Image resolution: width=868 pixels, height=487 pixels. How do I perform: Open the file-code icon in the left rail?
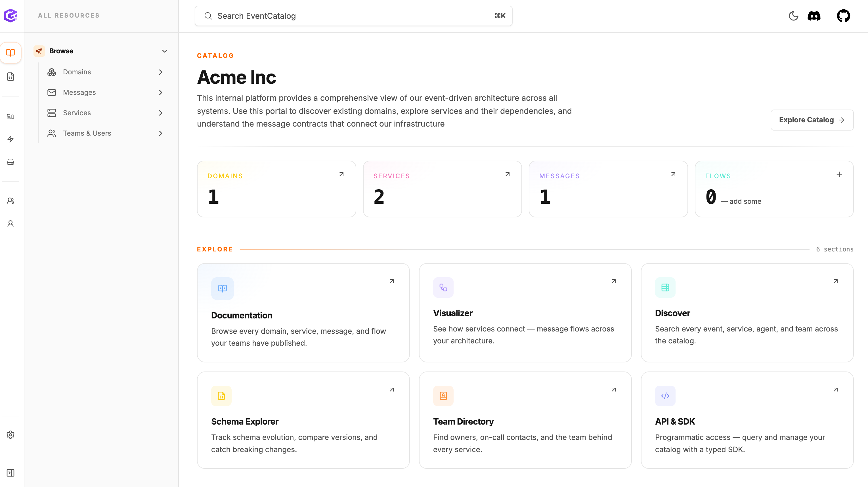[11, 77]
